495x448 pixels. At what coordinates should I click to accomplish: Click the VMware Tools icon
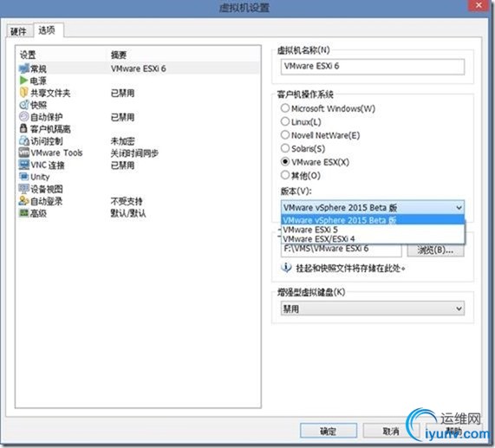click(24, 153)
